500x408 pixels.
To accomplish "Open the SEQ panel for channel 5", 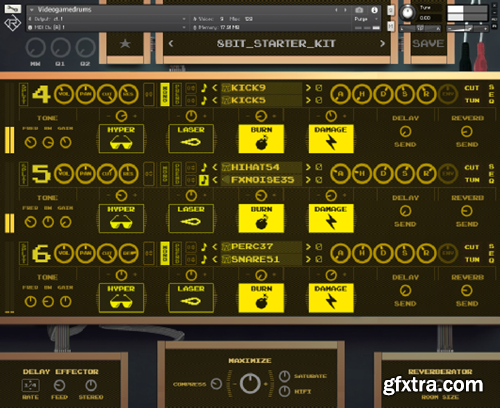I will coord(491,173).
